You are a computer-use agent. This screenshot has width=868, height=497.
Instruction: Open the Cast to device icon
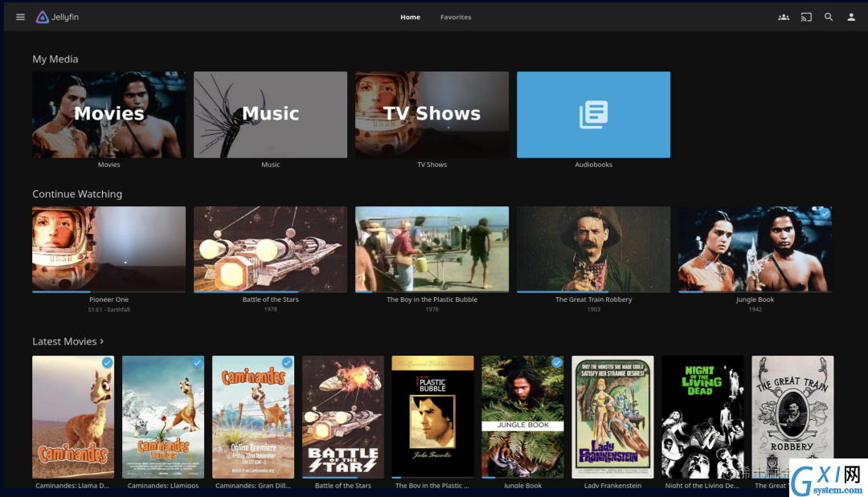click(806, 17)
